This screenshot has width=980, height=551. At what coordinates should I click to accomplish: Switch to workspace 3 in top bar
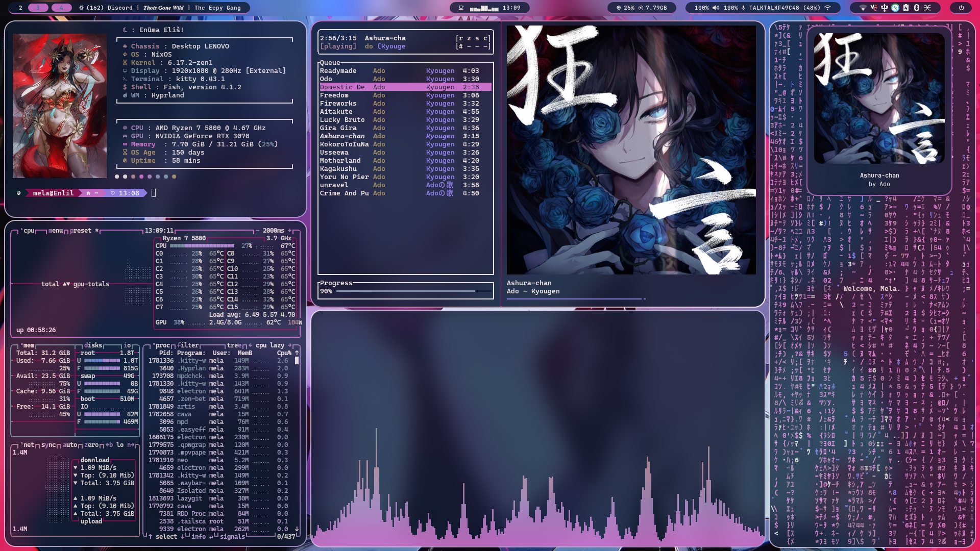[38, 8]
